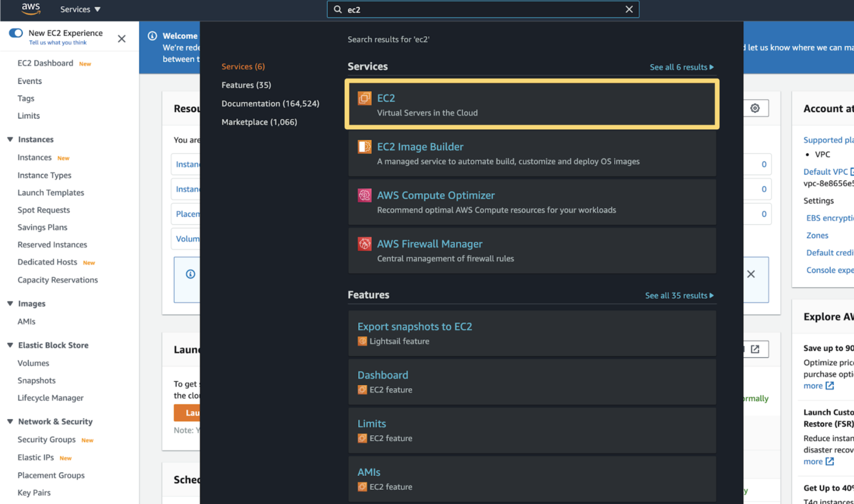Open the Services dropdown menu
This screenshot has width=854, height=504.
tap(80, 9)
